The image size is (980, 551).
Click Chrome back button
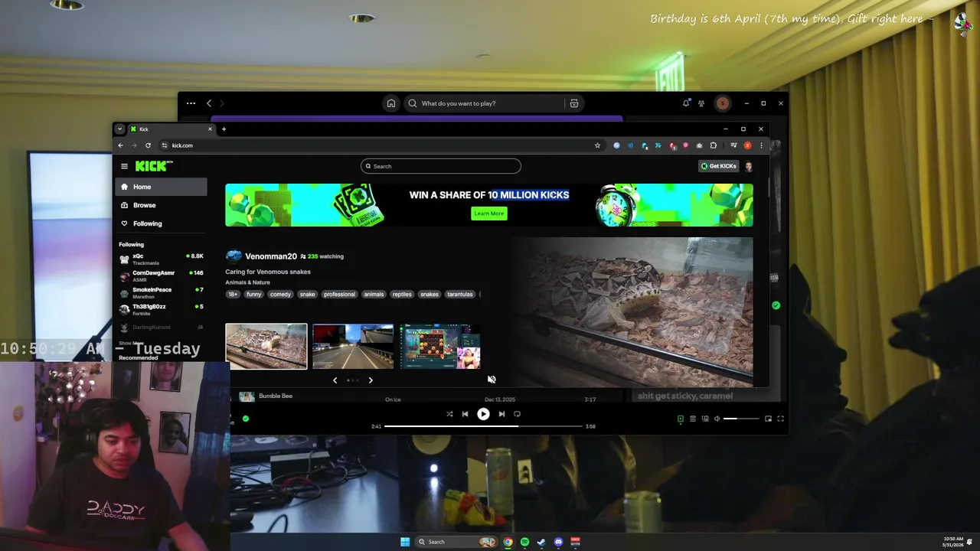click(120, 145)
